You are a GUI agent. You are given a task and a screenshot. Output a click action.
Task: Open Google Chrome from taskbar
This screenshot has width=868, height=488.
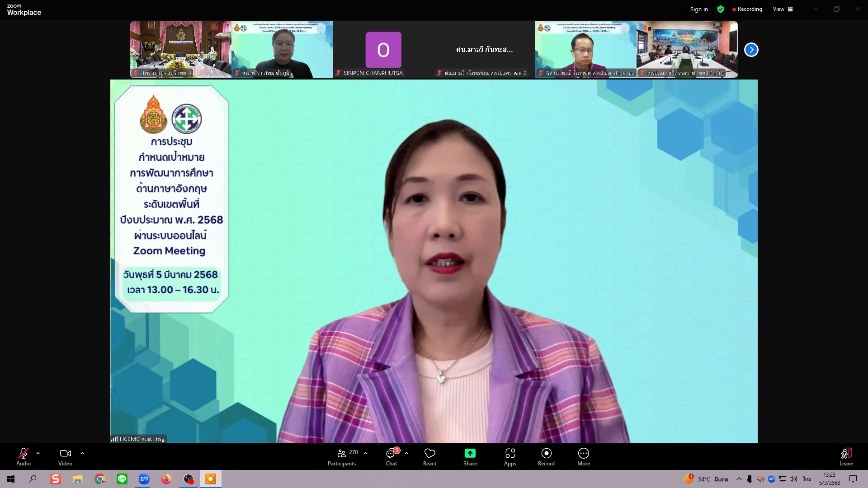[x=100, y=479]
